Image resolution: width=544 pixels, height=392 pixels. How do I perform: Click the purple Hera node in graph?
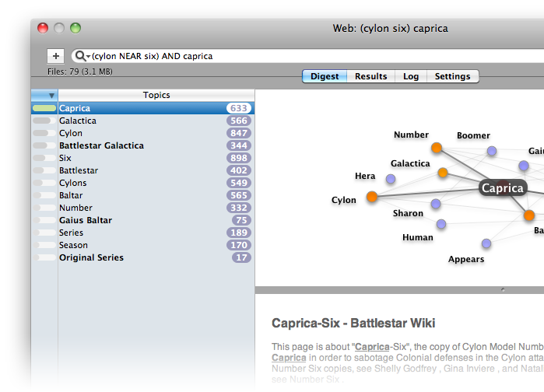(x=391, y=179)
